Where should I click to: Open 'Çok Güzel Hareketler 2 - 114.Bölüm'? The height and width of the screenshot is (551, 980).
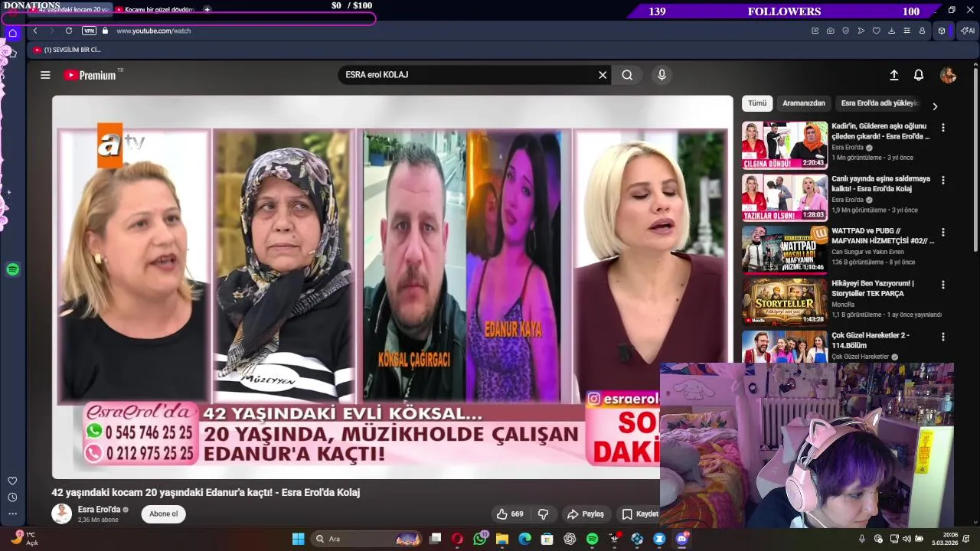point(871,341)
